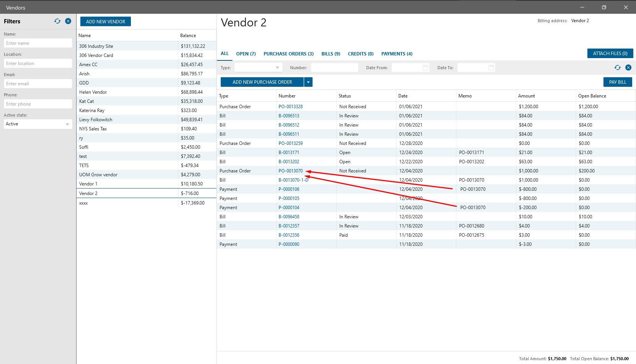
Task: Open bill B-0013202 link
Action: pos(289,162)
